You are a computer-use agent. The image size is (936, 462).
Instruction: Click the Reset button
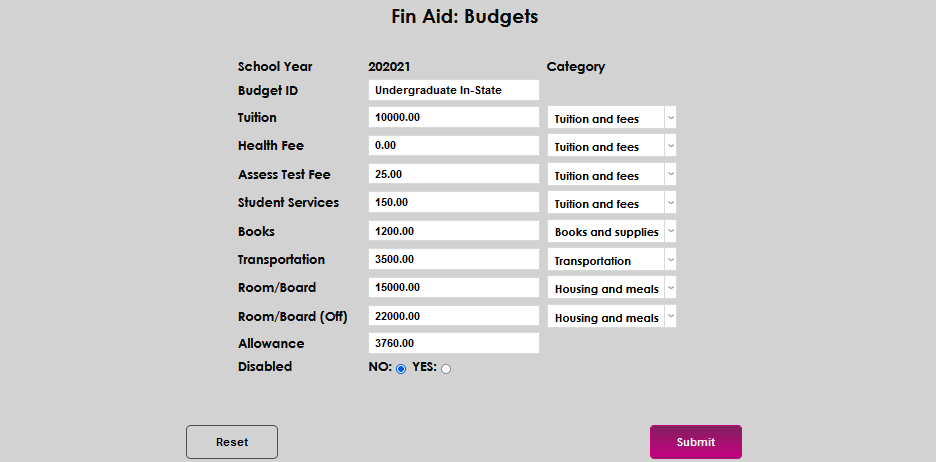pos(232,442)
